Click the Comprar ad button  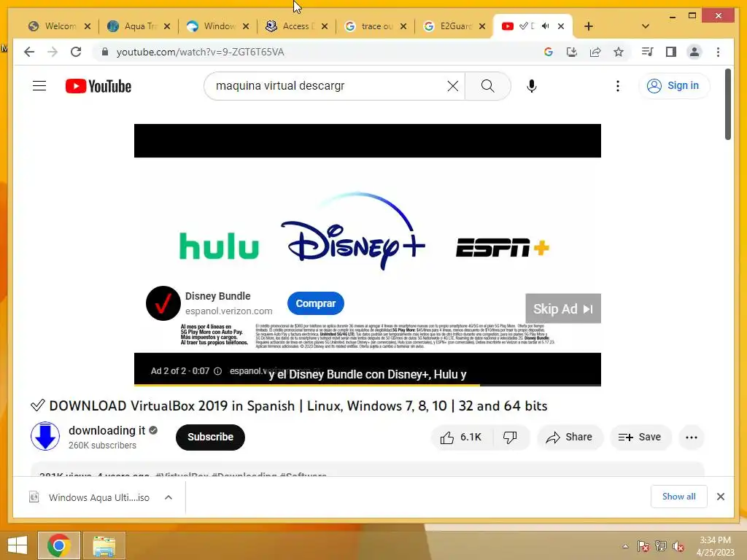click(315, 303)
